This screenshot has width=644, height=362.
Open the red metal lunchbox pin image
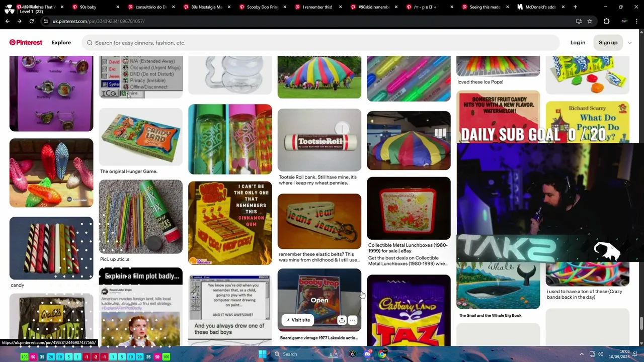pyautogui.click(x=409, y=208)
